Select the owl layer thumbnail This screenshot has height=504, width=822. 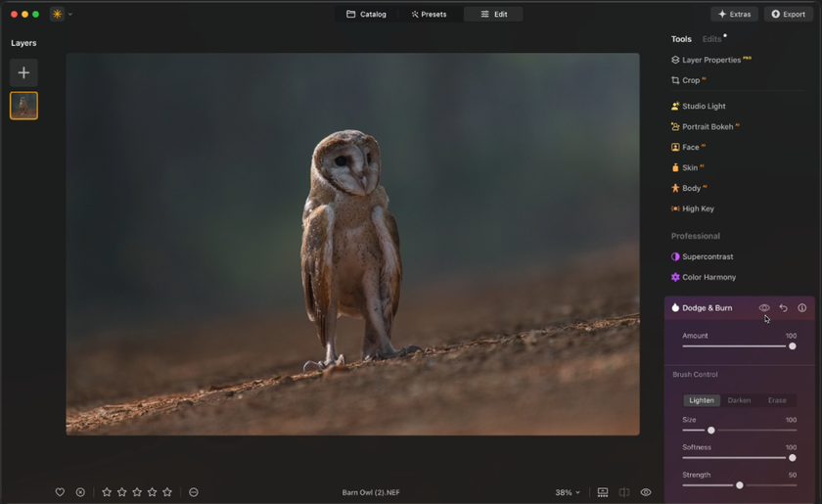(23, 106)
